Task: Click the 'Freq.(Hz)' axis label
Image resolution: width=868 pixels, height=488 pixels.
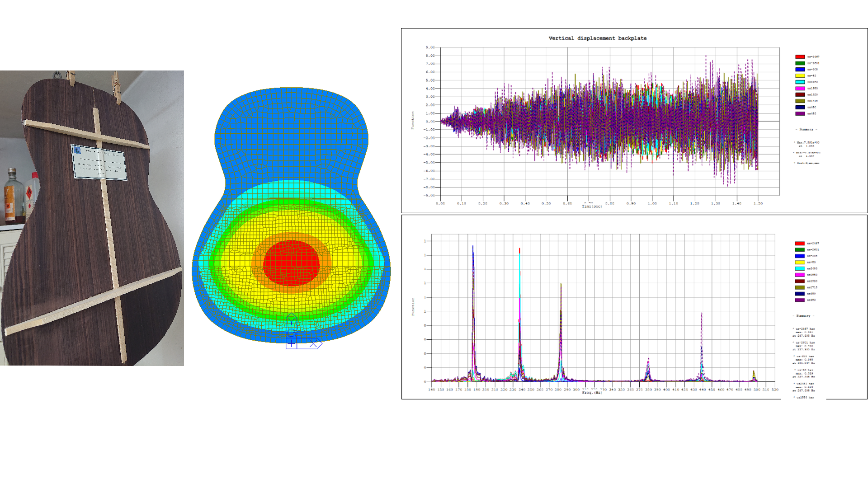Action: 592,393
